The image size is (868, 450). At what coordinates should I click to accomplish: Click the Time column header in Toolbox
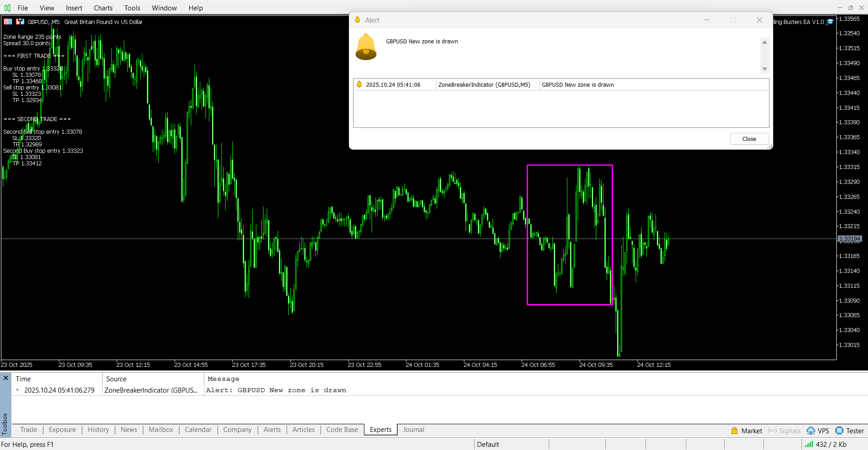(24, 379)
